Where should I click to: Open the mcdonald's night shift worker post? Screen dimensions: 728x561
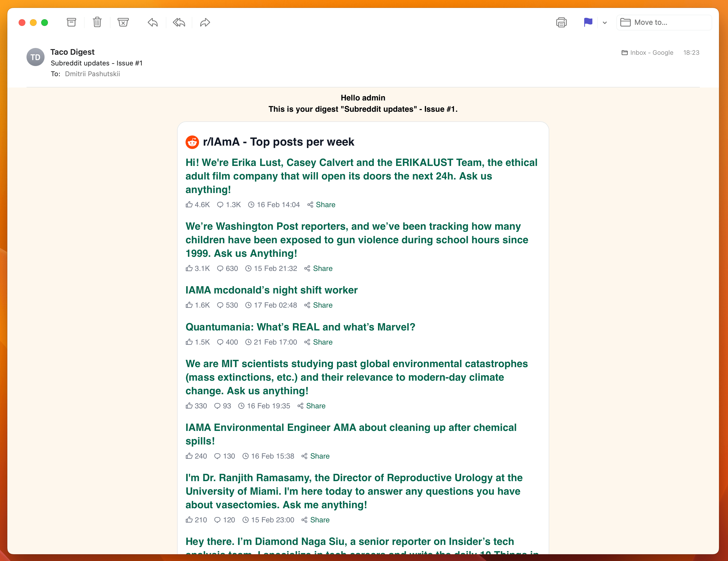pyautogui.click(x=271, y=290)
